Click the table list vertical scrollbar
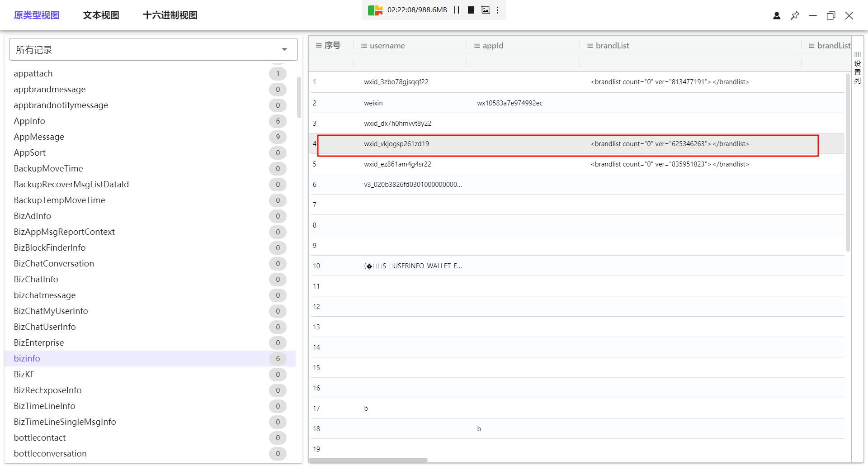Screen dimensions: 868x466 tap(299, 97)
